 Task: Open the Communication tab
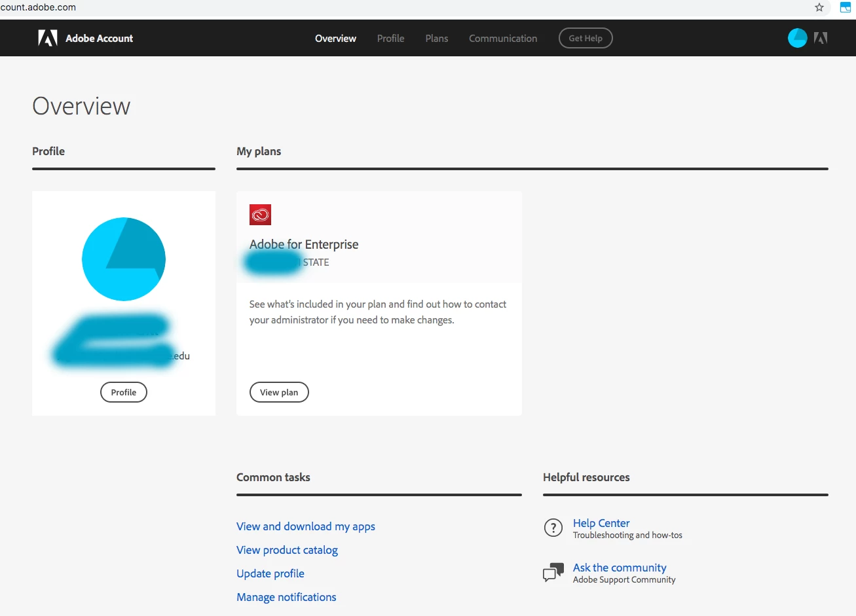tap(503, 39)
